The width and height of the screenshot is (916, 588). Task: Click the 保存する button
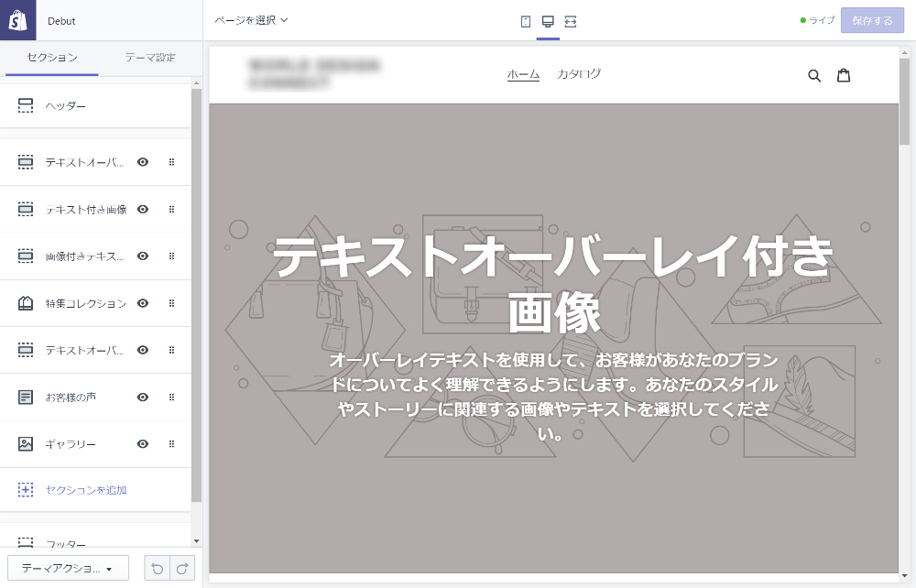[872, 20]
